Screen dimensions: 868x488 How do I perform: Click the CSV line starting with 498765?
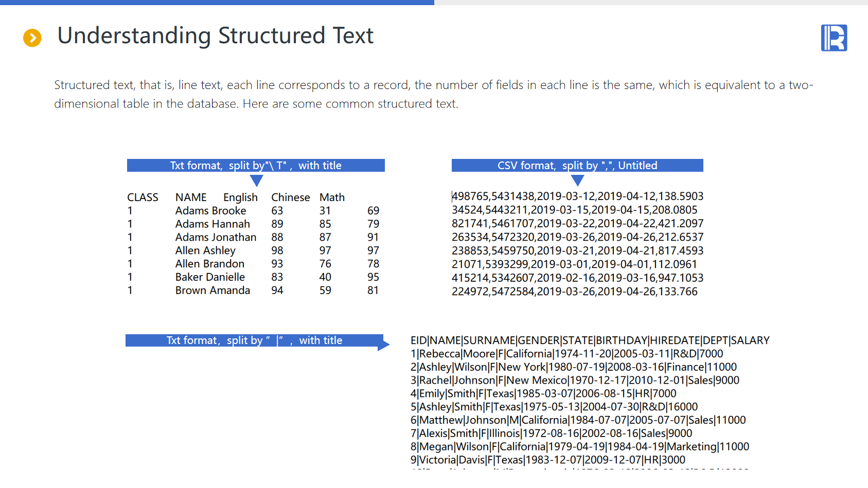[x=577, y=196]
